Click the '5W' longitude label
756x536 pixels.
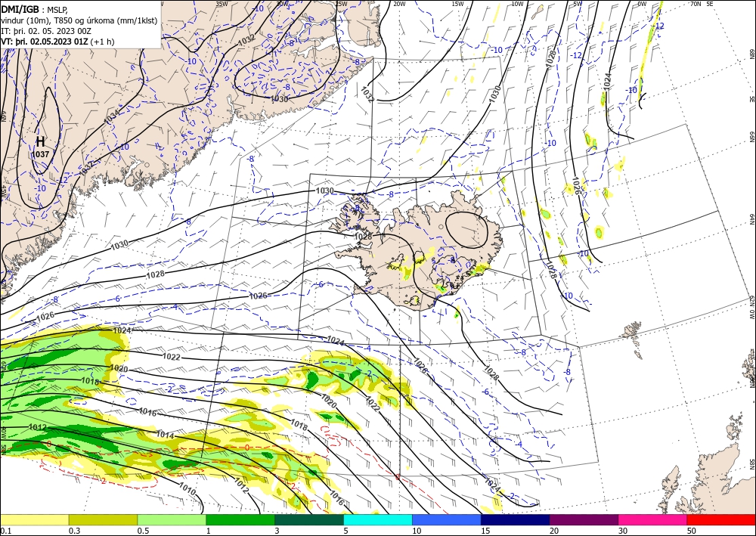pos(578,4)
